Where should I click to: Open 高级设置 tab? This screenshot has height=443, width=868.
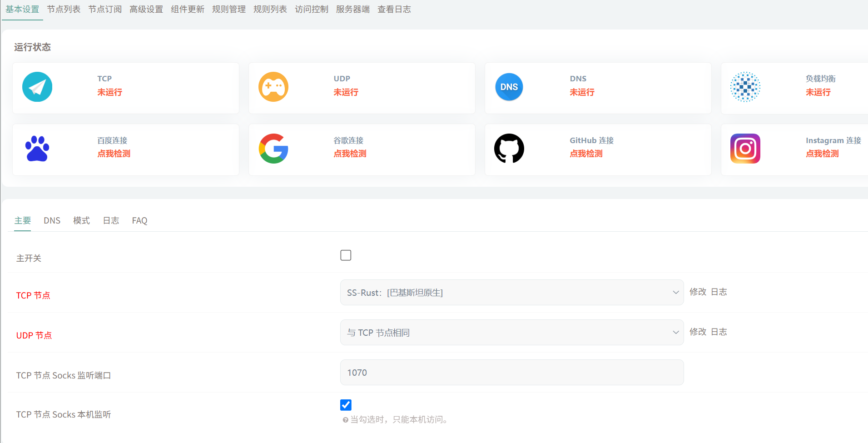coord(146,9)
